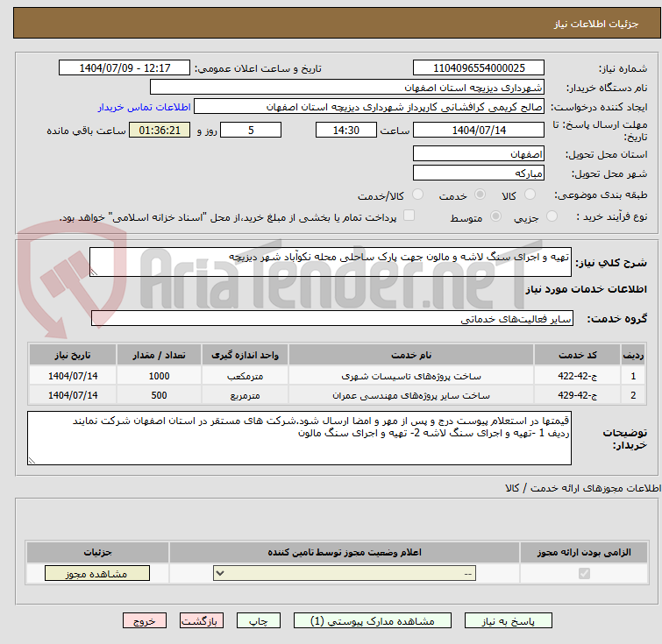Click the توضیحات خریدار text area
The height and width of the screenshot is (644, 662).
[x=299, y=438]
